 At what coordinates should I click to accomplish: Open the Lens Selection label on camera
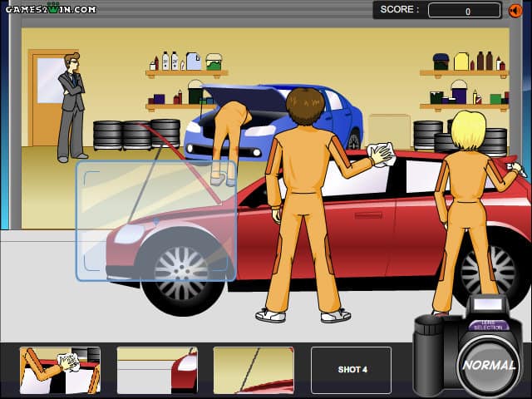(x=488, y=325)
